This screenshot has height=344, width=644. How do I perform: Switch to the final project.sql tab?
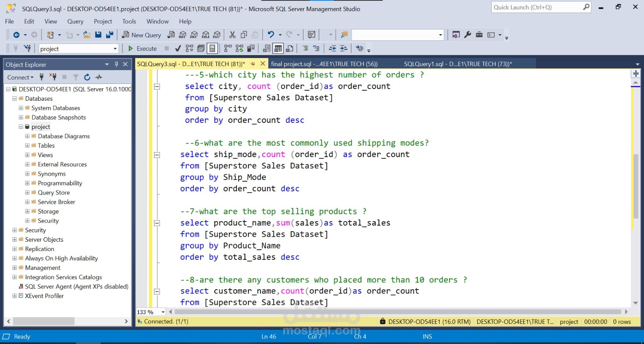click(324, 64)
